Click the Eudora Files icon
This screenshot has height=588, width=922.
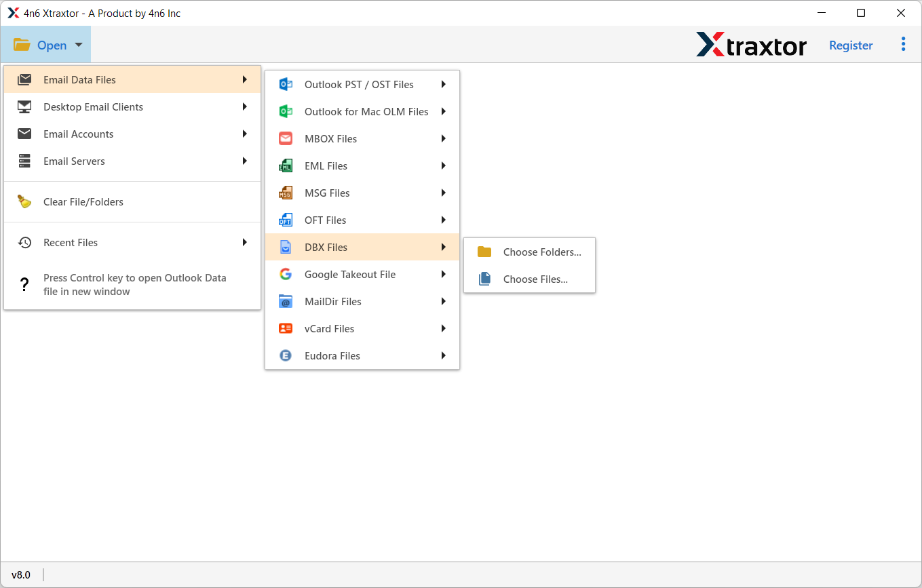pos(286,355)
